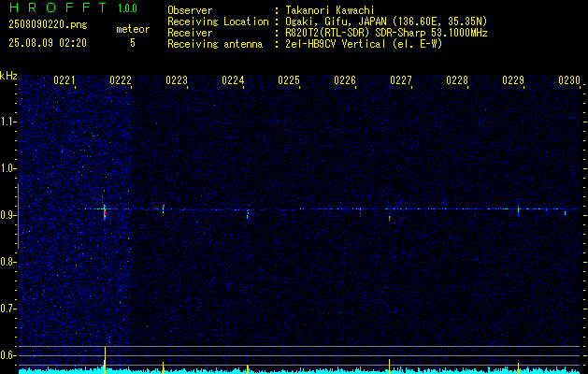Click the meteor echo near 0227
This screenshot has height=374, width=588.
click(x=389, y=218)
